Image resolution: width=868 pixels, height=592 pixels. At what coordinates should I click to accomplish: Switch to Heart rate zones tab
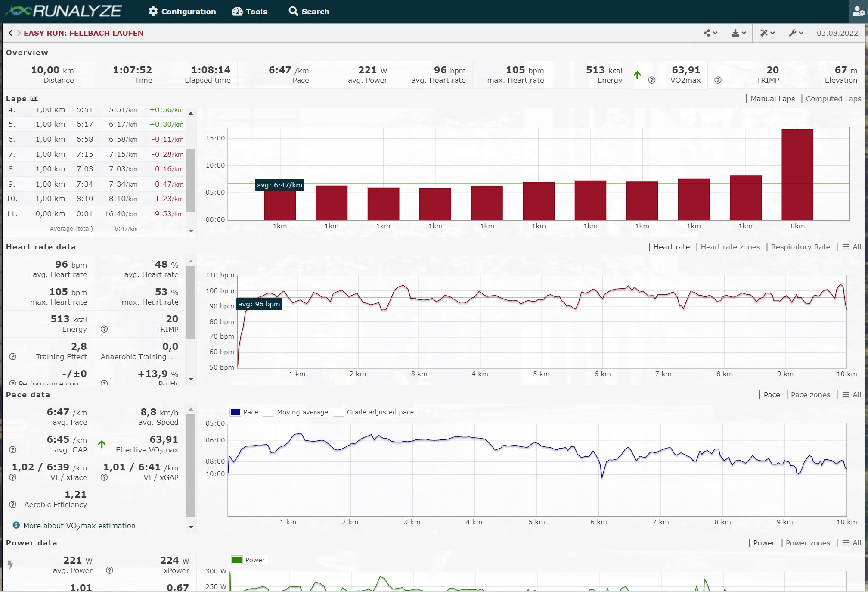click(730, 247)
